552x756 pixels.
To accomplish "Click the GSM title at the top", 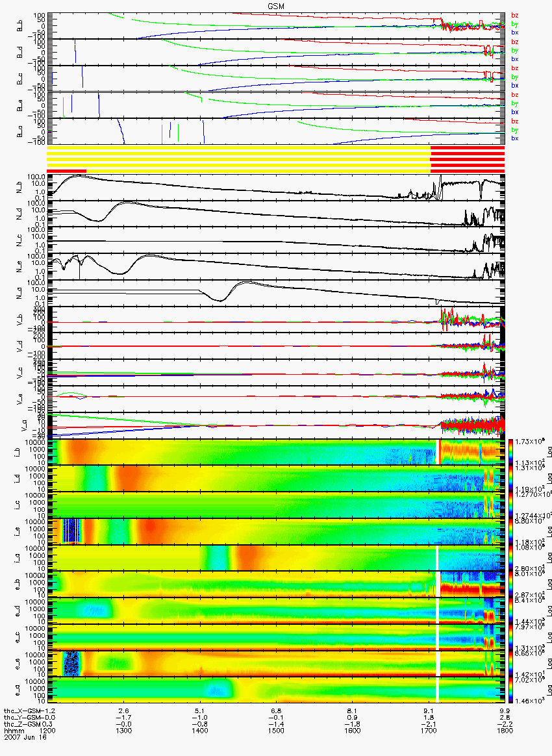I will (x=276, y=6).
